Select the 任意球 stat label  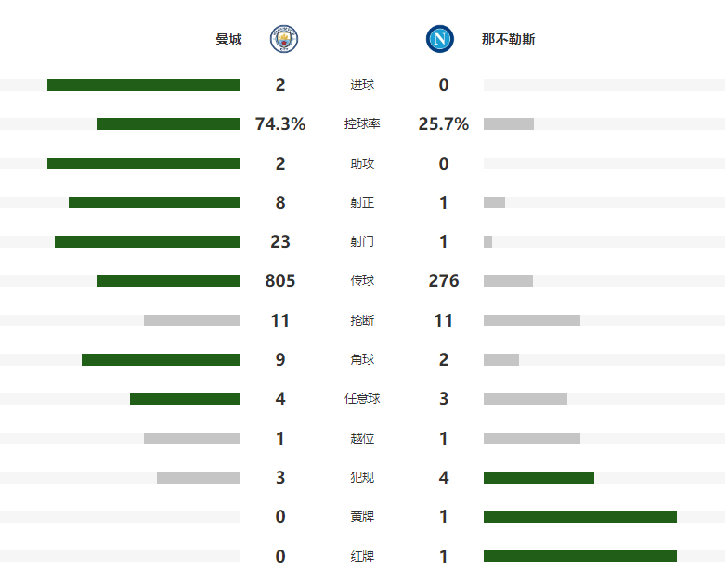[x=362, y=399]
